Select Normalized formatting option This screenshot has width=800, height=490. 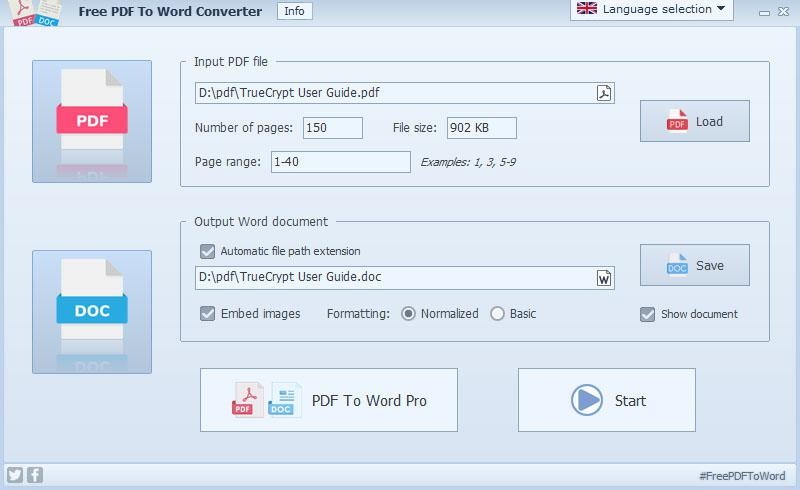[408, 313]
